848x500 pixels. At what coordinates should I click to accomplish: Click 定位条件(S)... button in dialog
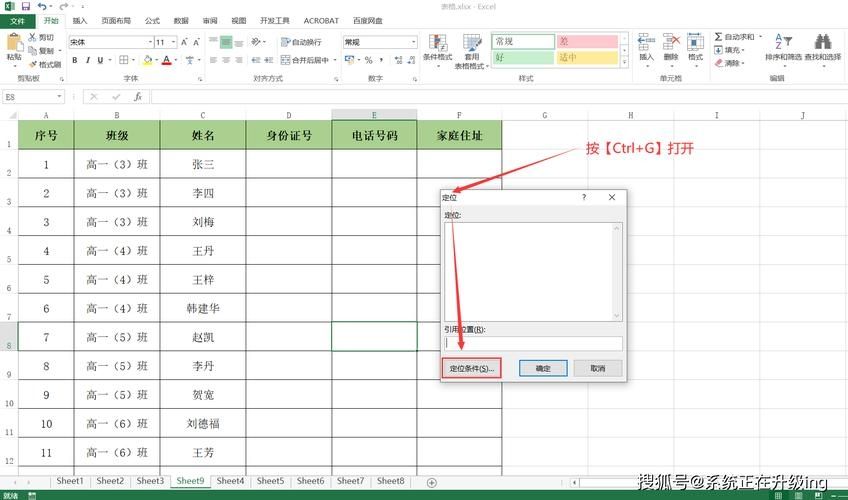(472, 368)
